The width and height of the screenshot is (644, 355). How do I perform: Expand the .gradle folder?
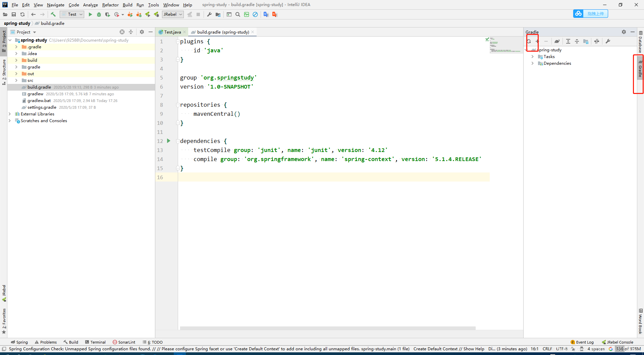click(16, 47)
